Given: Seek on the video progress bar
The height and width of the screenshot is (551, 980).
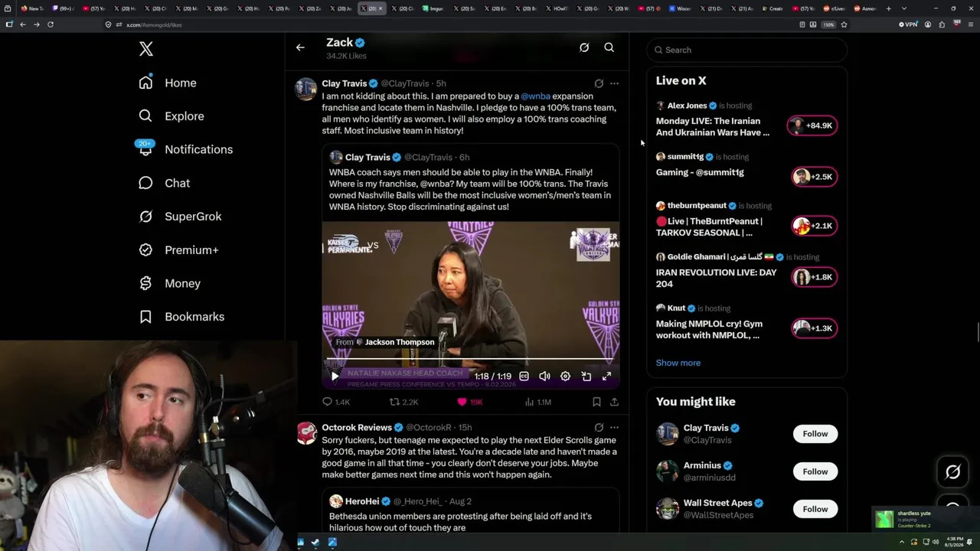Looking at the screenshot, I should tap(470, 359).
